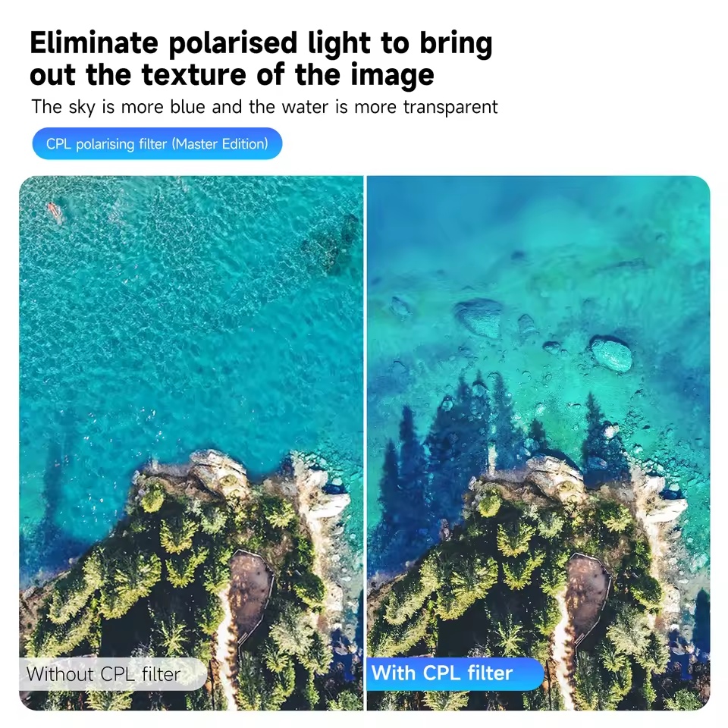Click the headline line out the texture of the image

point(232,75)
